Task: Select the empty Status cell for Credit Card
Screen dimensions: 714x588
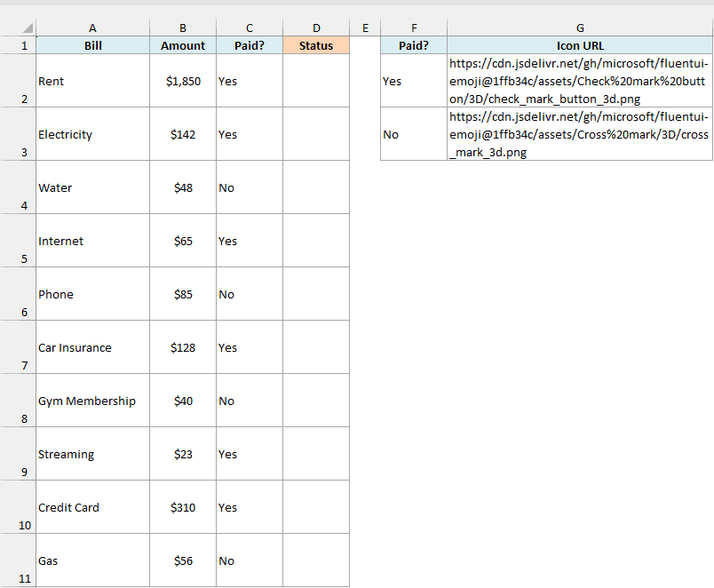Action: click(x=316, y=507)
